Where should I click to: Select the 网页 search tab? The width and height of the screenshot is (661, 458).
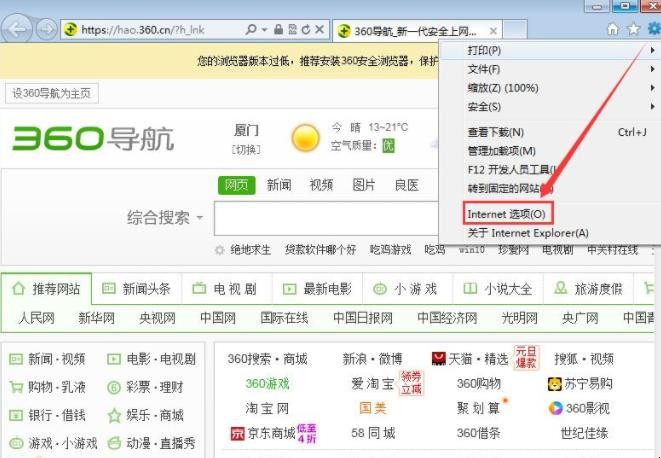(x=236, y=185)
